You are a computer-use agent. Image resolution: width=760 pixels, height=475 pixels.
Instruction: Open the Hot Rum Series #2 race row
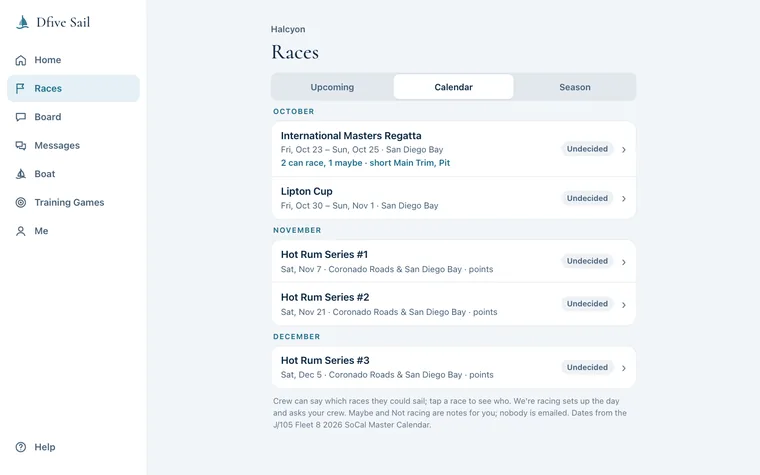tap(453, 304)
